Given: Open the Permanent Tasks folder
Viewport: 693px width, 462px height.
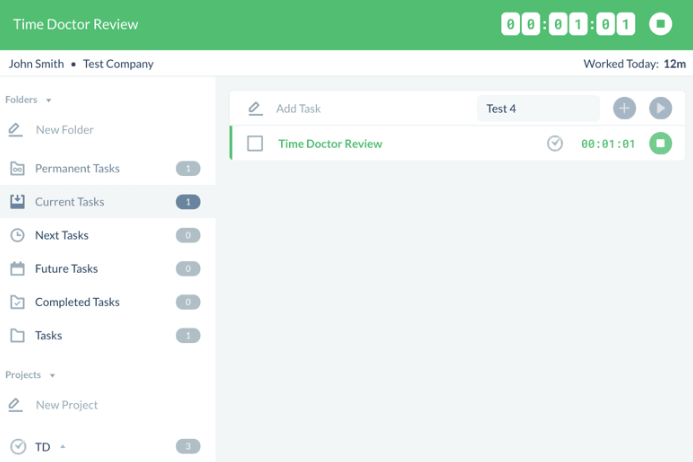Looking at the screenshot, I should 107,168.
